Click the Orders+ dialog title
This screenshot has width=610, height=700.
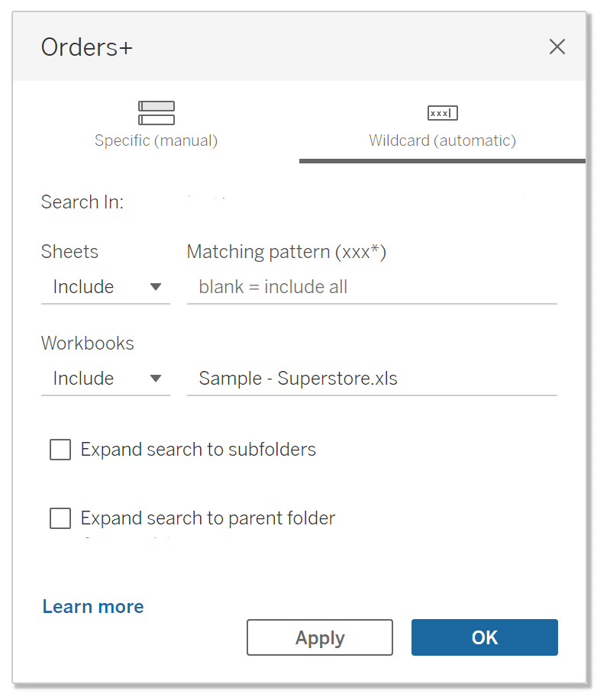click(x=87, y=47)
